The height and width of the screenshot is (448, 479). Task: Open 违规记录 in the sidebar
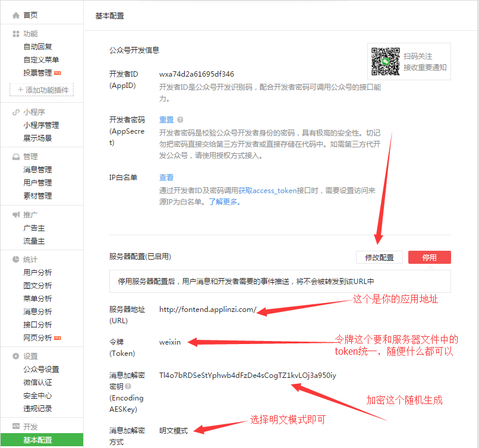pyautogui.click(x=37, y=409)
